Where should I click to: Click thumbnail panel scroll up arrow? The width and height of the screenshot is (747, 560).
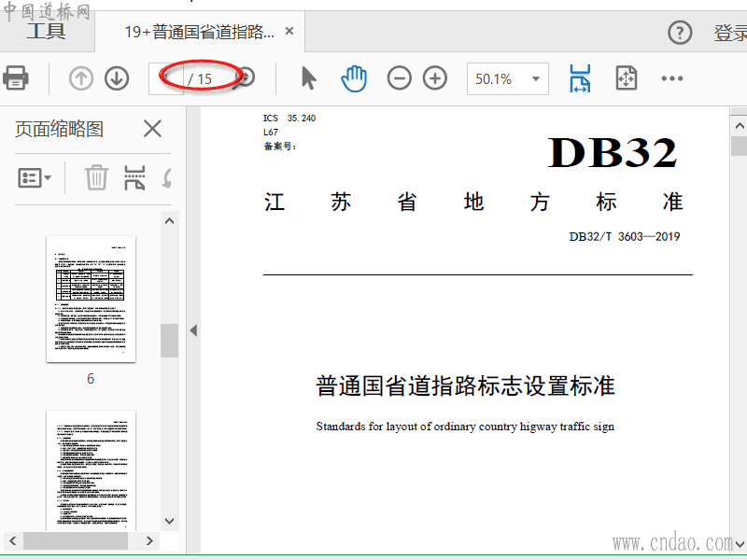coord(169,221)
